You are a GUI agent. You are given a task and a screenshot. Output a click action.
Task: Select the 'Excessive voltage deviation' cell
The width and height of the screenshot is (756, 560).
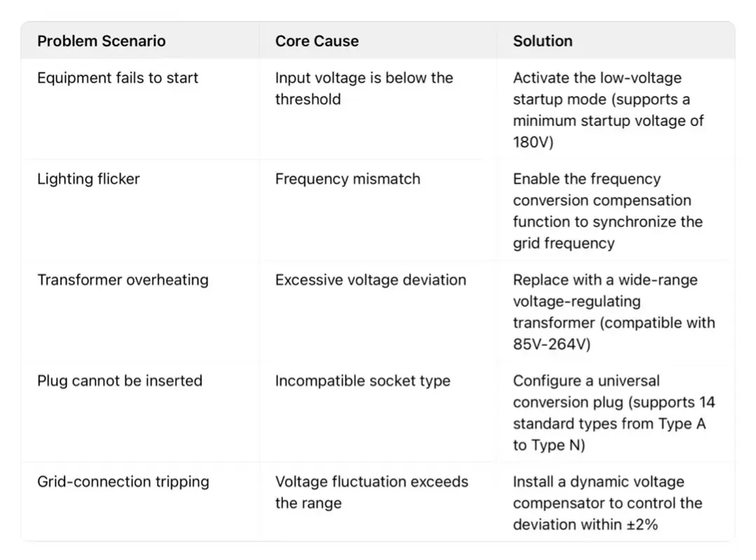(x=370, y=280)
